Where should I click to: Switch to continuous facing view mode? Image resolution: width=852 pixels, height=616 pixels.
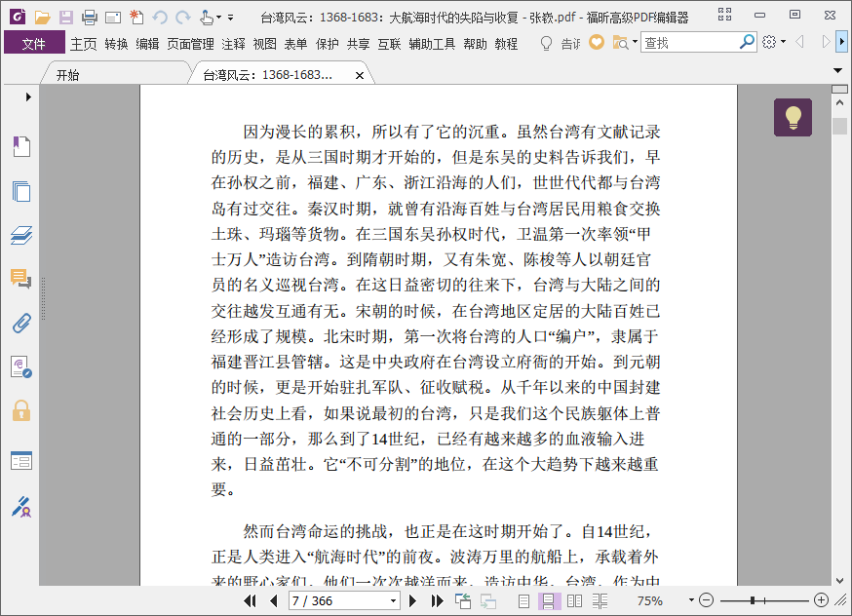600,600
